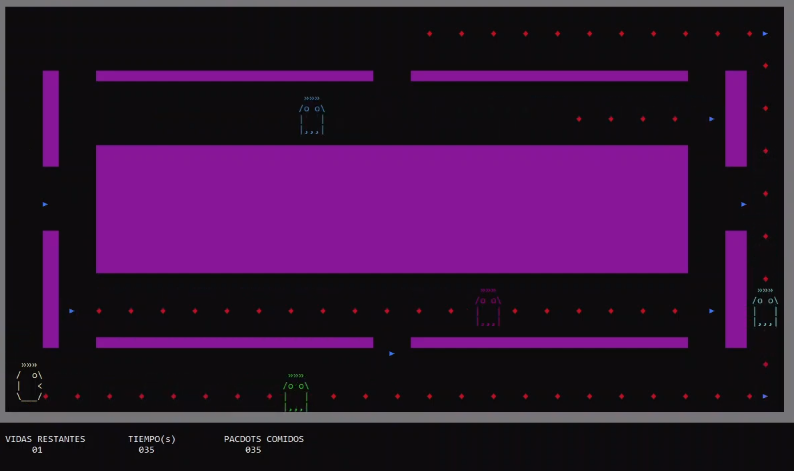Click the white ghost at right edge
Screen dimensions: 794x471
coord(765,308)
